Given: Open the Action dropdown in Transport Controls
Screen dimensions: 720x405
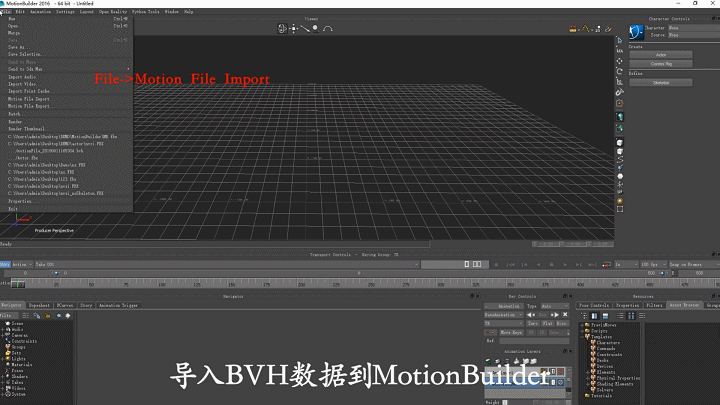Looking at the screenshot, I should [x=22, y=264].
